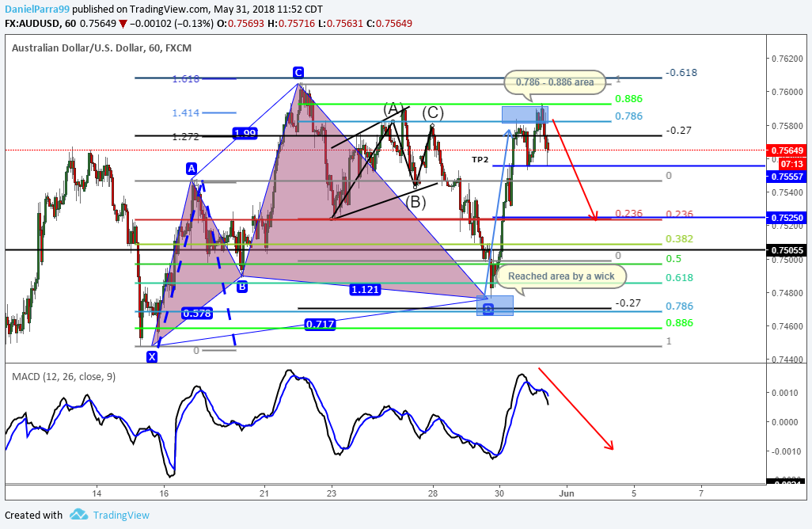
Task: Click the Elliott wave (C) label
Action: [432, 112]
